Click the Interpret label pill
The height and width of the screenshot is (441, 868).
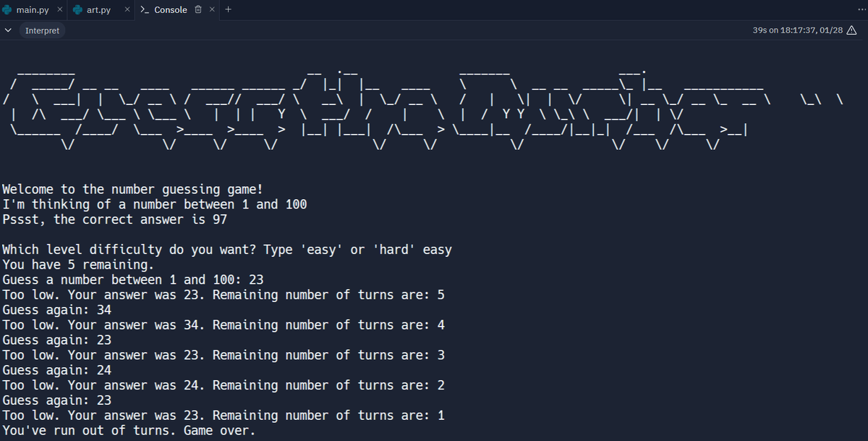pos(42,30)
